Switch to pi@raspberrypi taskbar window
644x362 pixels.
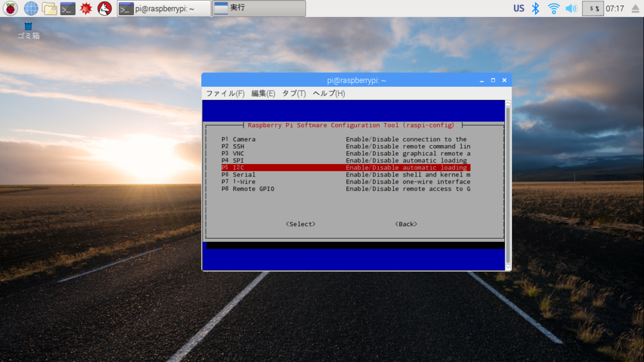(x=164, y=9)
